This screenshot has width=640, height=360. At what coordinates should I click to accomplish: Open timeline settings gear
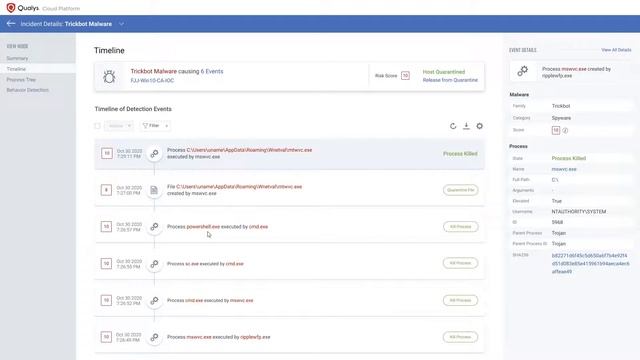(480, 126)
